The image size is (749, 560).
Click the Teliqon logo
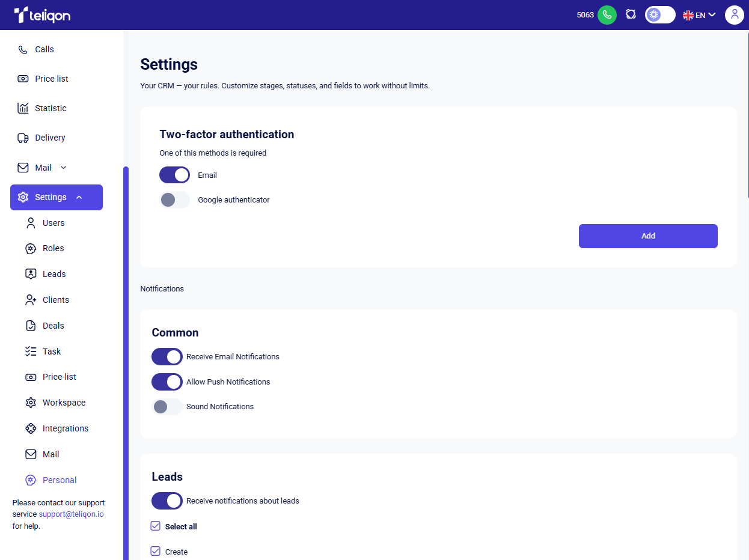(x=42, y=15)
